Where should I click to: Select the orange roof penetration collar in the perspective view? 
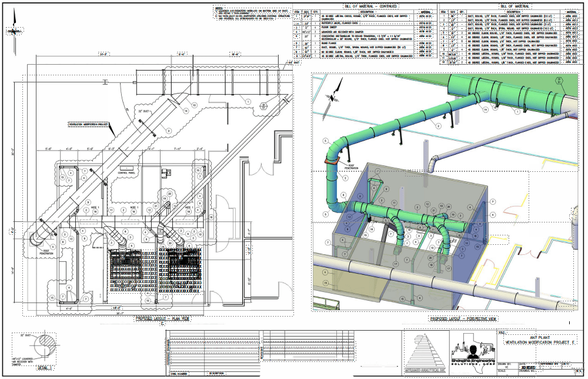(x=332, y=161)
